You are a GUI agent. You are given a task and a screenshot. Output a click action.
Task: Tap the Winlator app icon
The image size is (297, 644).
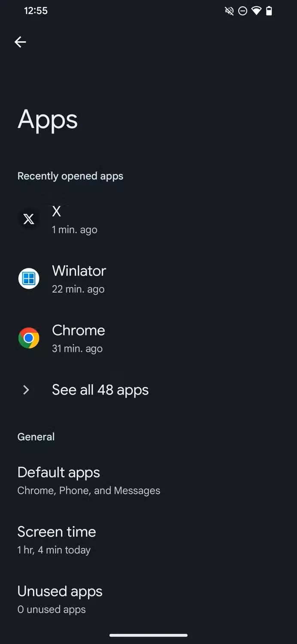coord(29,279)
